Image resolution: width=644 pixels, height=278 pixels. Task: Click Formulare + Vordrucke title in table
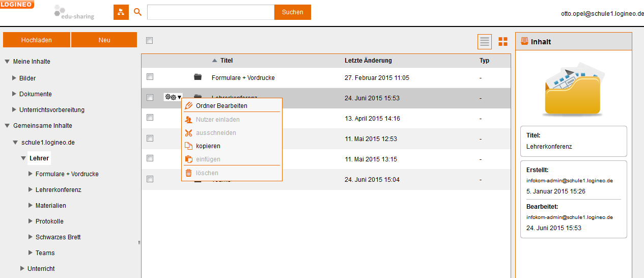(x=243, y=78)
